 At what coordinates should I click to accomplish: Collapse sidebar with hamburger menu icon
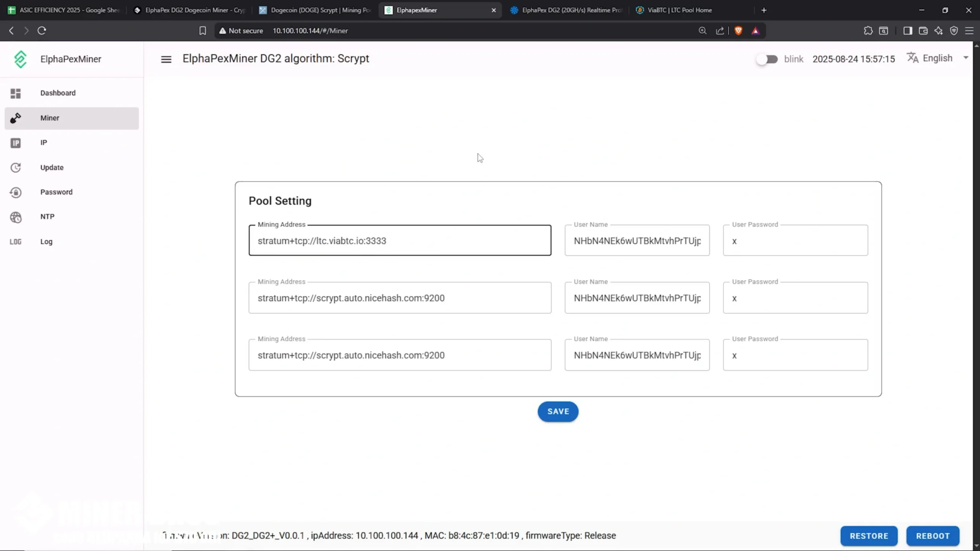pyautogui.click(x=166, y=59)
